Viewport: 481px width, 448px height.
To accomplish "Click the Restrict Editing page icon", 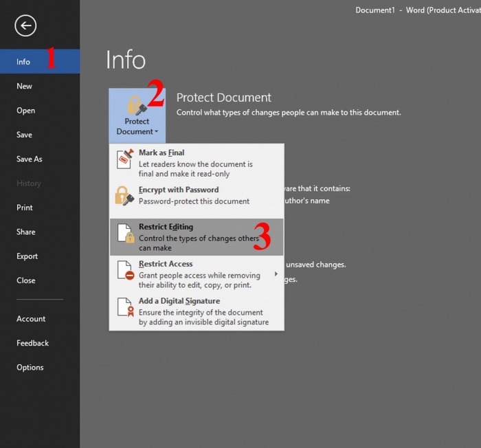I will (124, 234).
